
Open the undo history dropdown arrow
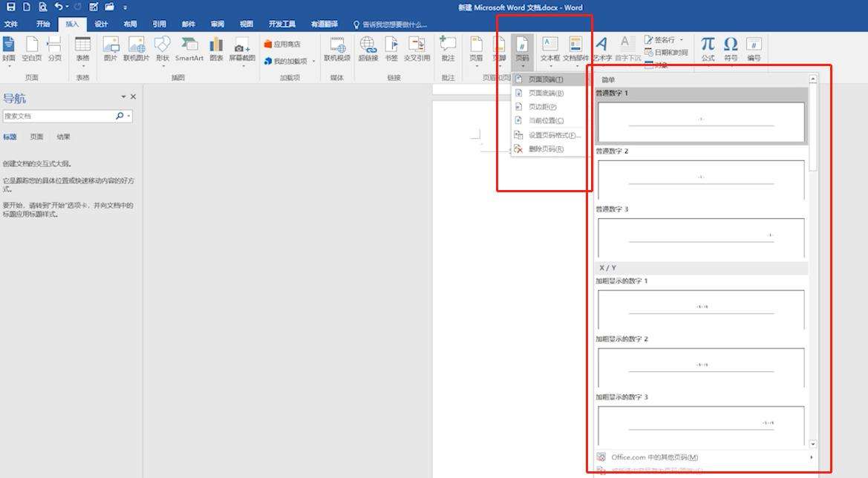tap(67, 7)
